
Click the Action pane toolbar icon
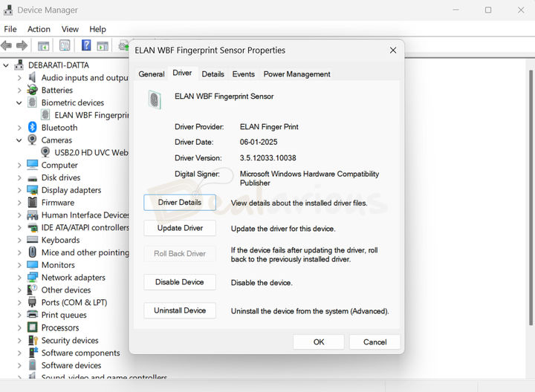103,45
